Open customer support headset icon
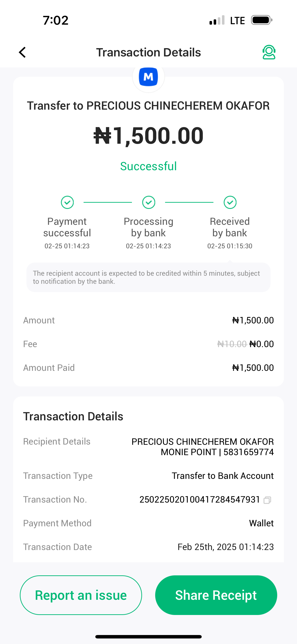The width and height of the screenshot is (297, 644). [x=269, y=52]
